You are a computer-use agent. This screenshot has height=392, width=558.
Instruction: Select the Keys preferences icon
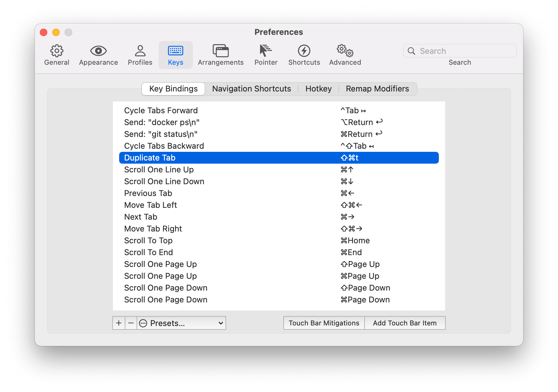point(175,55)
